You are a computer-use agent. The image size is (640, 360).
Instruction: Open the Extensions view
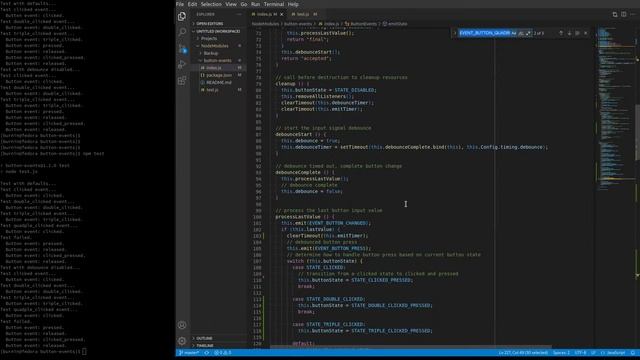(x=182, y=81)
